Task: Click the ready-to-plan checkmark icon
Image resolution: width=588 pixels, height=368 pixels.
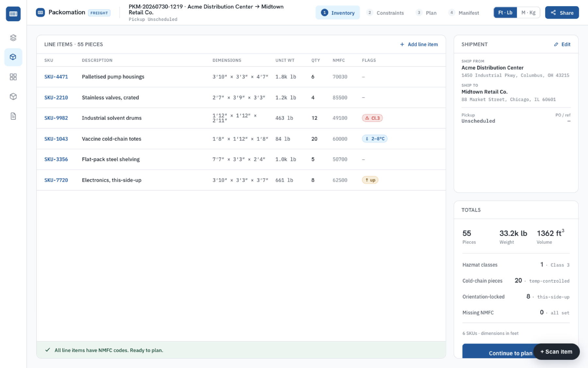Action: (x=48, y=350)
